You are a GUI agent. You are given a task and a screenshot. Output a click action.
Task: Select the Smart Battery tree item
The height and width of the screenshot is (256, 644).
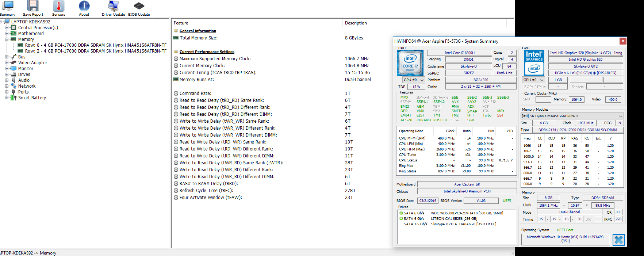(x=32, y=98)
